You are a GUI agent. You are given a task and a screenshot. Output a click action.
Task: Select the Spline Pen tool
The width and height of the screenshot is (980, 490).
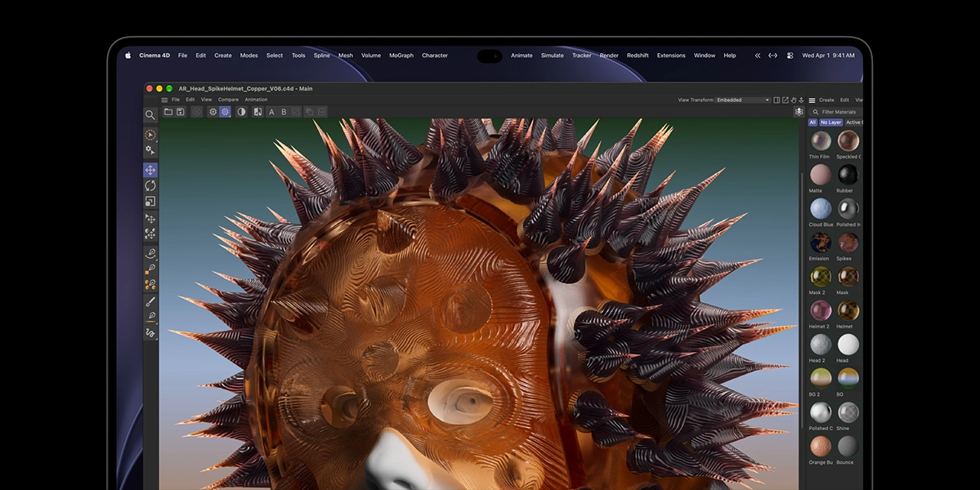[150, 253]
